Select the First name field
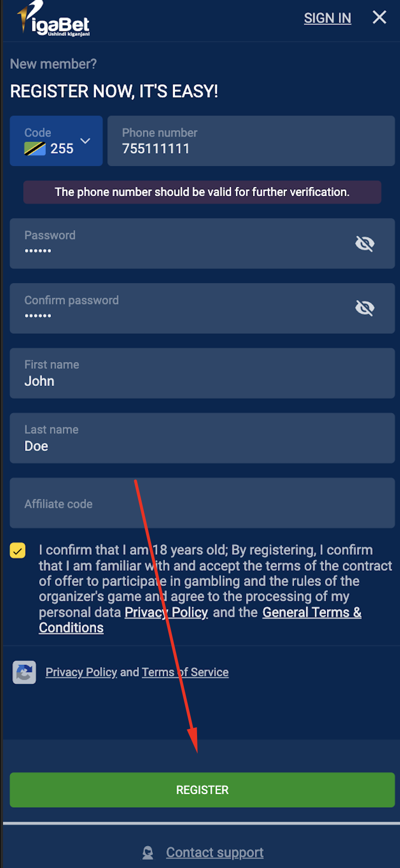The height and width of the screenshot is (868, 400). (202, 373)
